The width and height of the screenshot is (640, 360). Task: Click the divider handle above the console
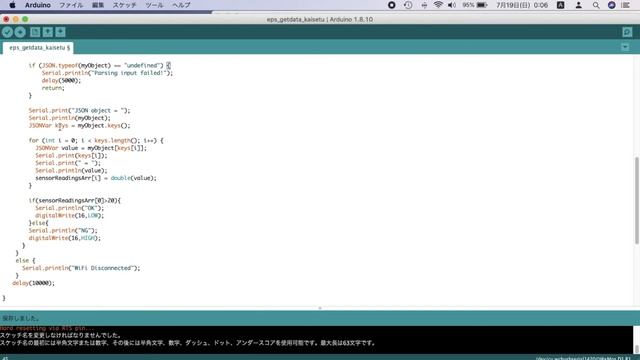pyautogui.click(x=320, y=308)
